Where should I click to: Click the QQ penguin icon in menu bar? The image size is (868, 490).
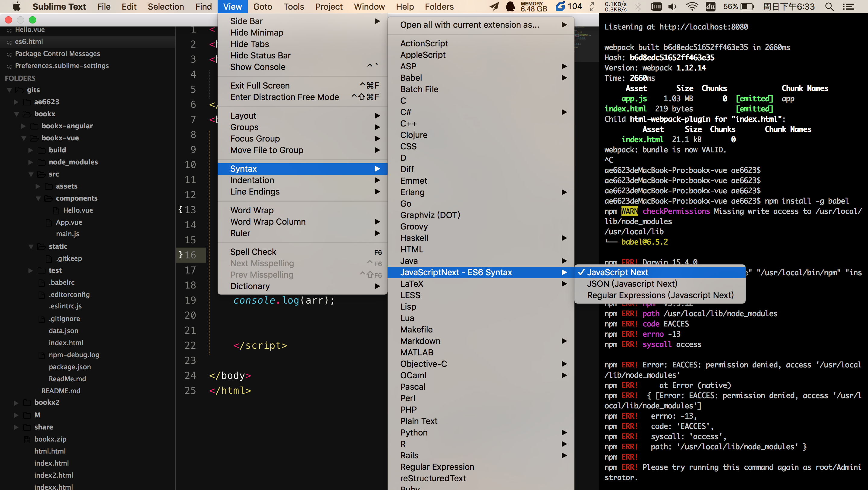(x=511, y=6)
